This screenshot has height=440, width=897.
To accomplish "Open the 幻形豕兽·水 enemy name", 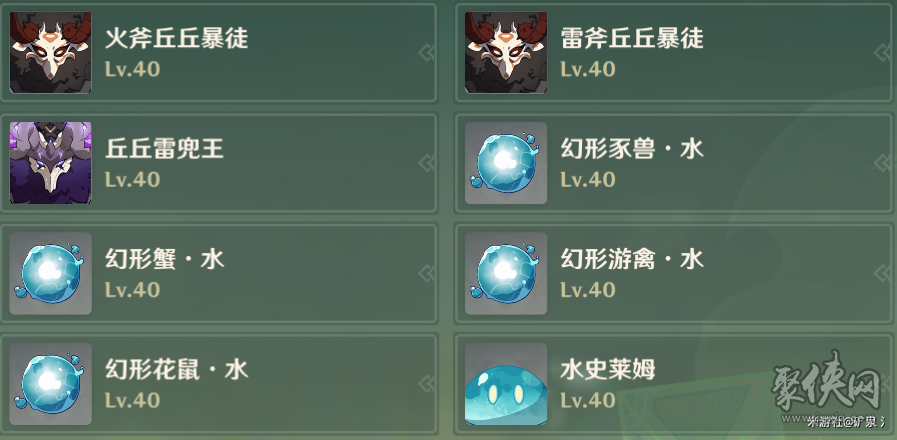I will [632, 149].
